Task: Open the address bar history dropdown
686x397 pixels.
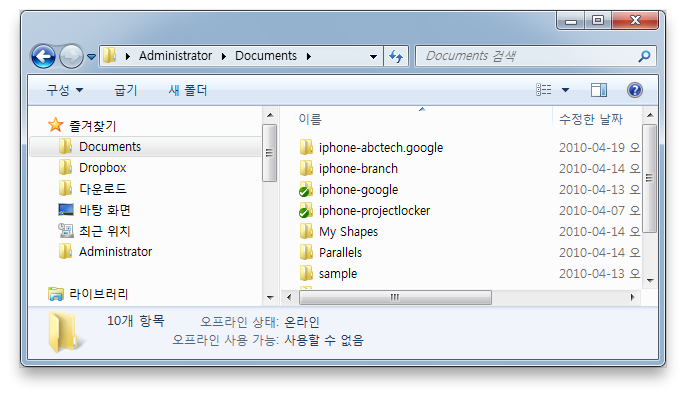Action: click(373, 56)
